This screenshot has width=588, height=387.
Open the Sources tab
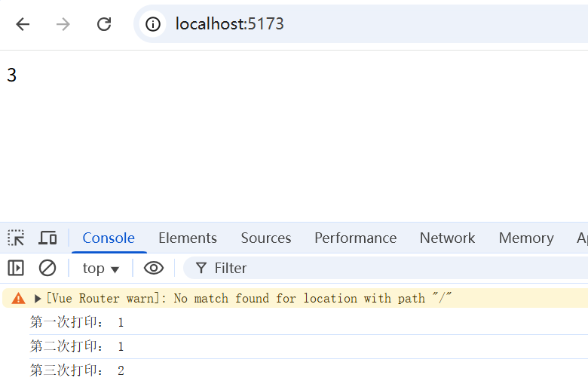(x=266, y=238)
